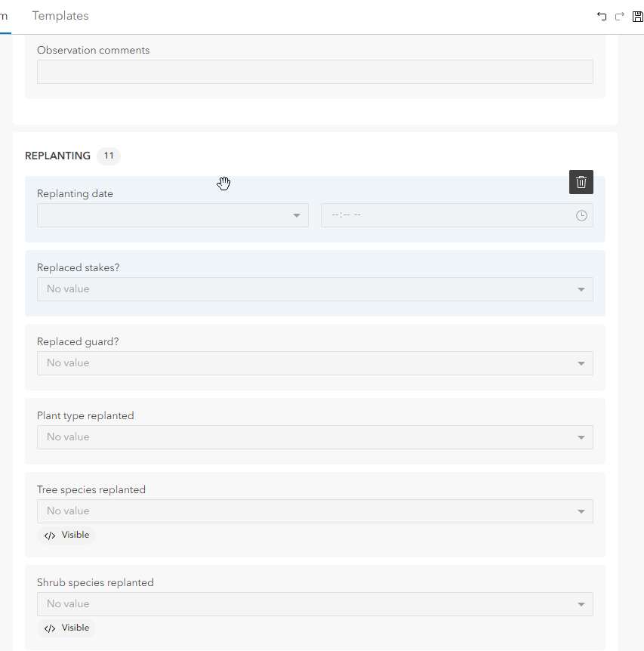
Task: Switch to the Templates tab
Action: pyautogui.click(x=60, y=16)
